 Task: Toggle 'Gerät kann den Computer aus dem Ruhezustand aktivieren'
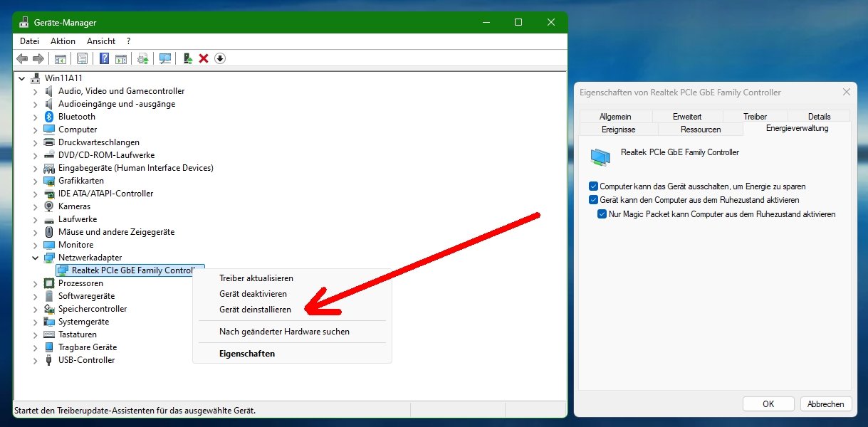(594, 200)
